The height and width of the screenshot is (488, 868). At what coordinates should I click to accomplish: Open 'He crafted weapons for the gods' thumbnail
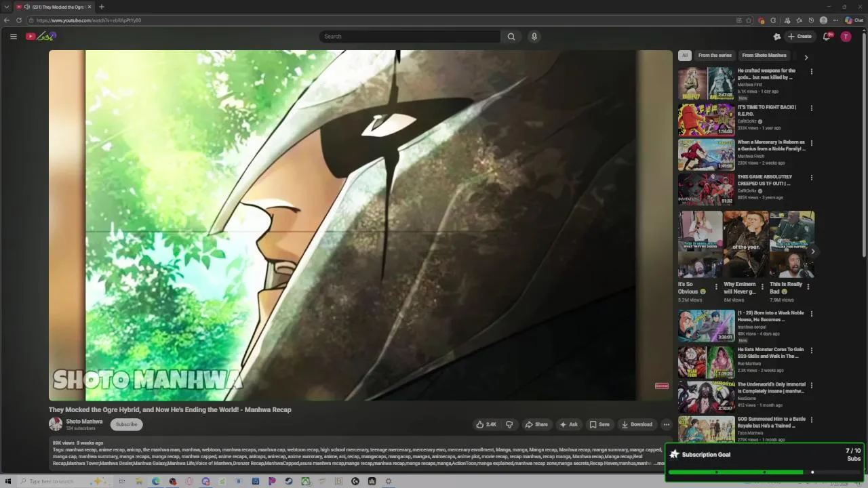click(706, 83)
